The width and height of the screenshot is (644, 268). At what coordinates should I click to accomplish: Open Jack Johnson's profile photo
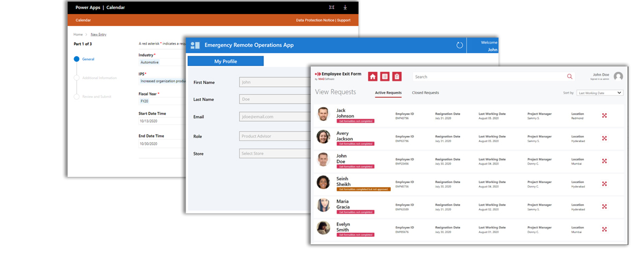pyautogui.click(x=323, y=114)
